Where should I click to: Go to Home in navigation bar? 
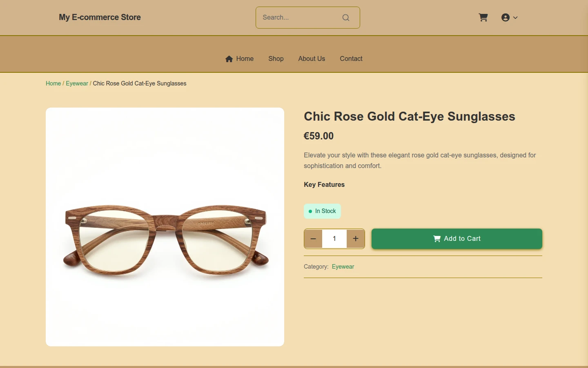point(239,59)
